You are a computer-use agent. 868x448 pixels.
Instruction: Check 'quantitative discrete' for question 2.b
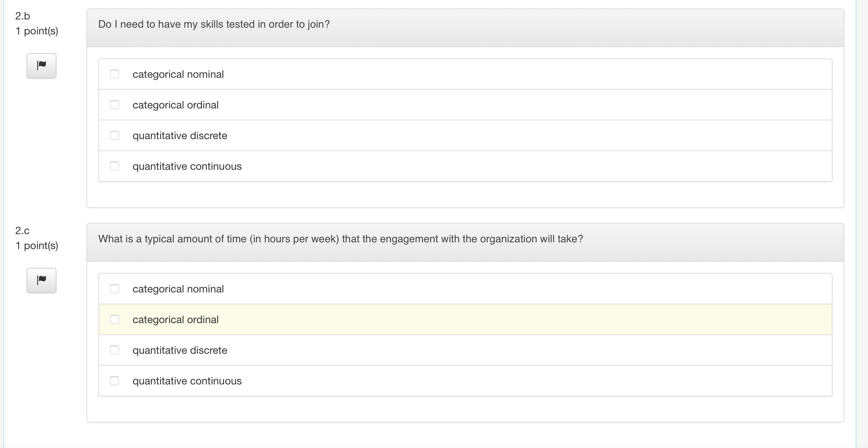click(x=114, y=135)
